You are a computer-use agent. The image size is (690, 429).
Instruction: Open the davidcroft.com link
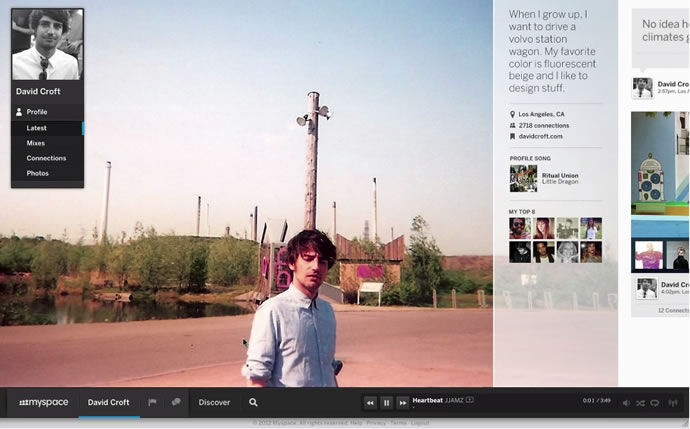coord(540,136)
